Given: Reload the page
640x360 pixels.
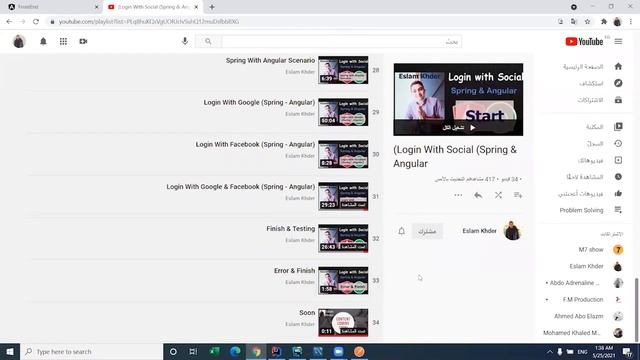Looking at the screenshot, I should tap(36, 22).
